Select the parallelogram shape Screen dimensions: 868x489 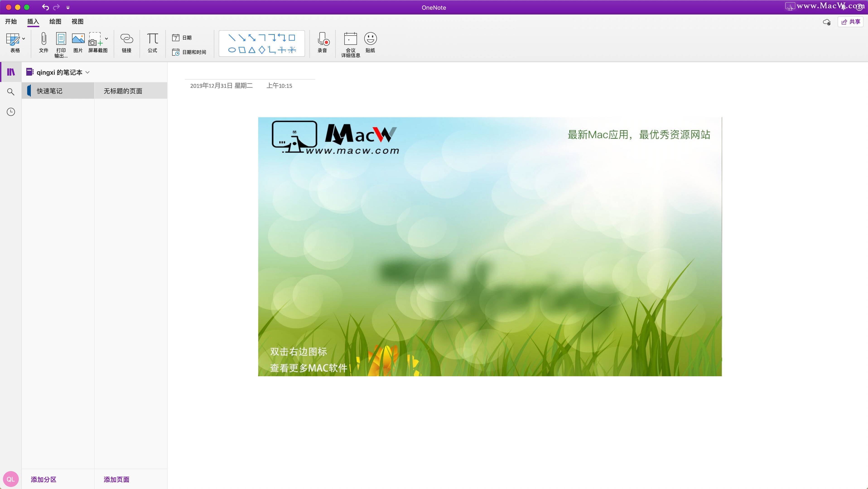click(x=242, y=50)
